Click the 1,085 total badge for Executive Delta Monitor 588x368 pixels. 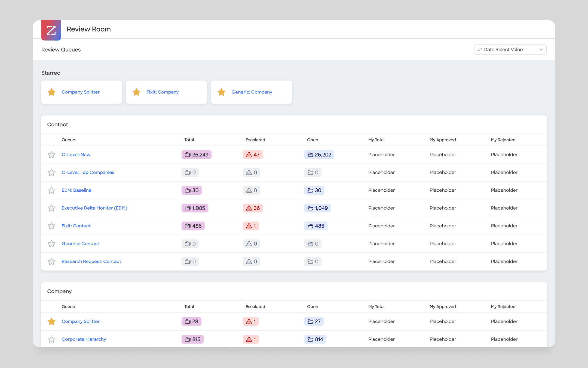(195, 208)
